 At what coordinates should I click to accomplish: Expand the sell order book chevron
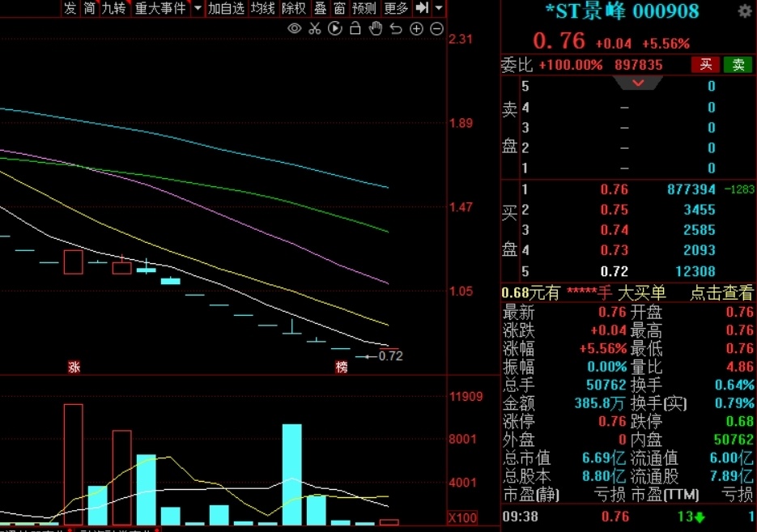tap(638, 83)
